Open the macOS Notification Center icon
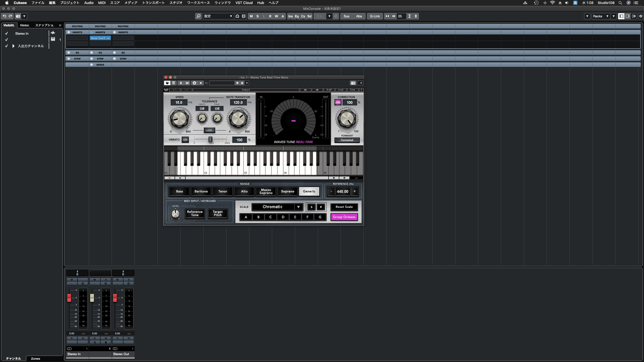 (x=636, y=3)
